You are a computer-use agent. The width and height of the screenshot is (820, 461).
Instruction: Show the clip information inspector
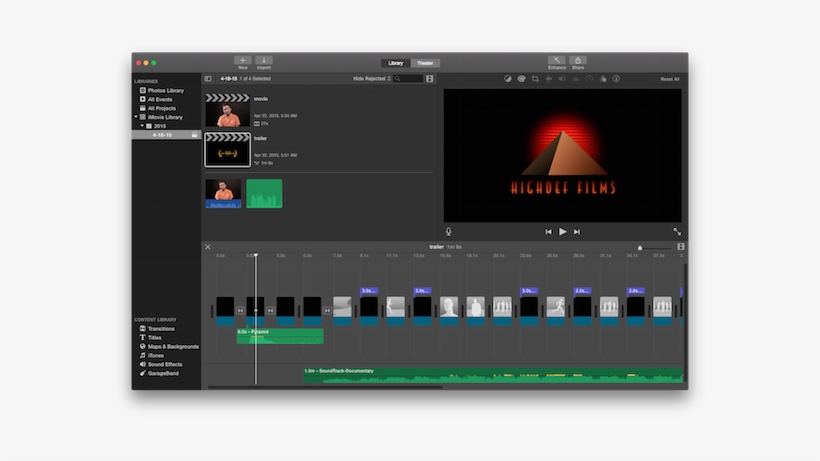click(617, 79)
